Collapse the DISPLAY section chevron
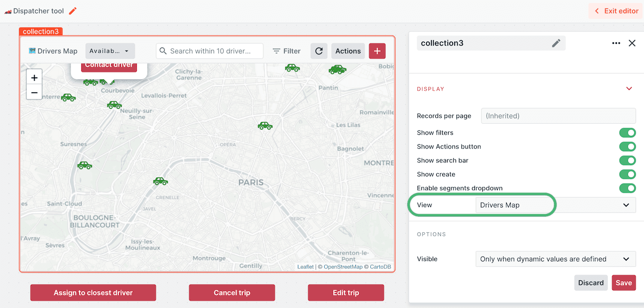Viewport: 644px width, 308px height. pos(629,89)
